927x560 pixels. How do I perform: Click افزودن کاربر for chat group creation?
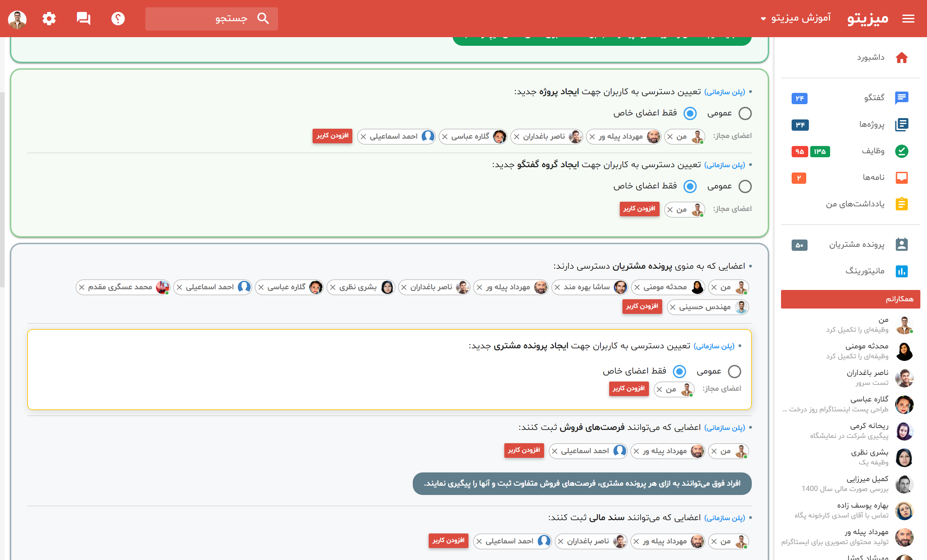pos(639,209)
